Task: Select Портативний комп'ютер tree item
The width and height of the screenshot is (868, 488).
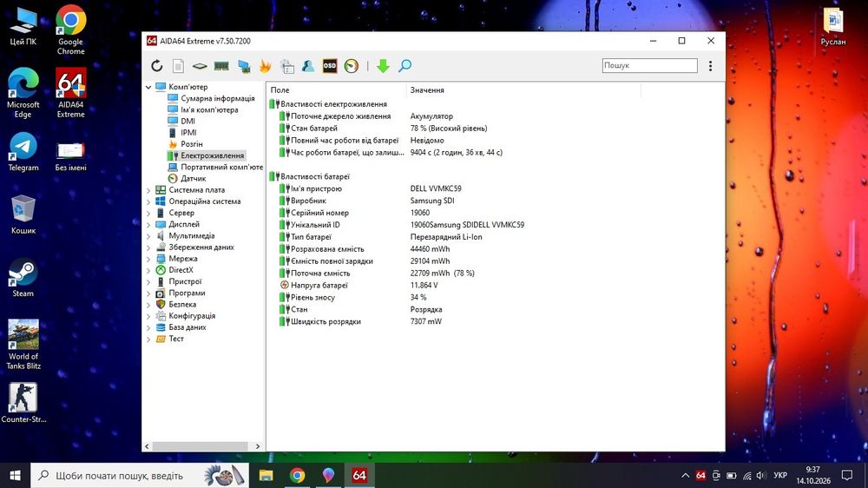Action: tap(222, 167)
